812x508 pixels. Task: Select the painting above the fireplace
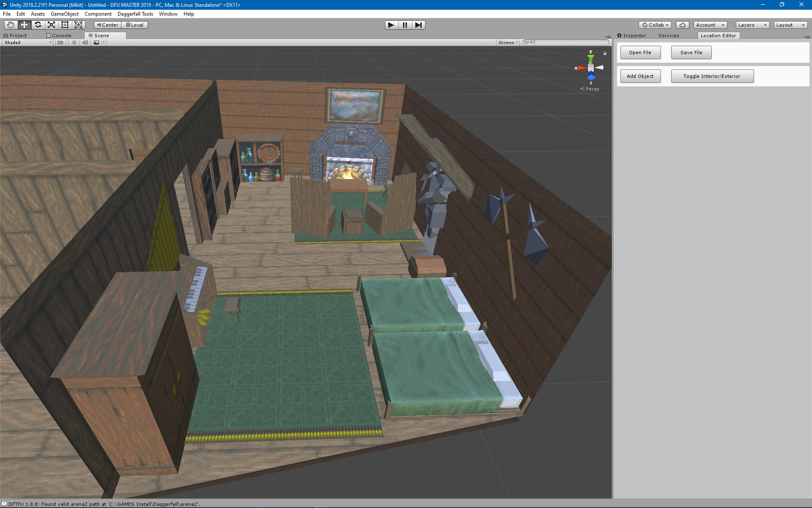pos(355,106)
